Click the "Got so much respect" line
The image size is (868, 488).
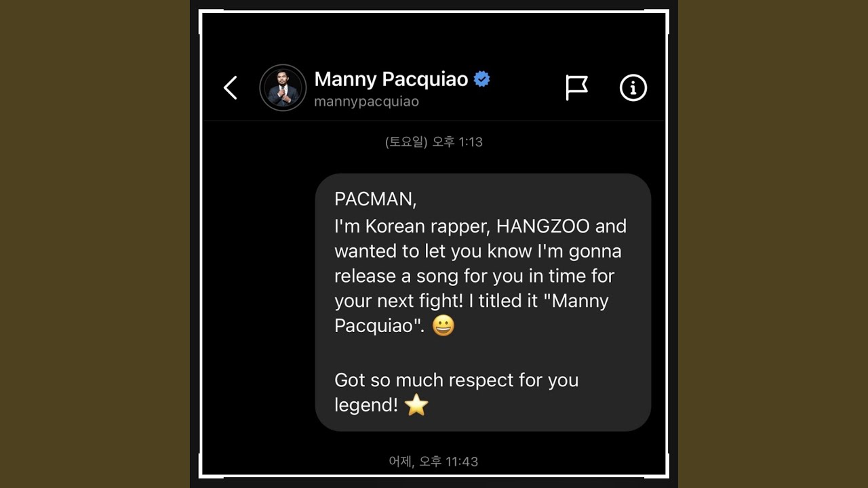[x=456, y=380]
